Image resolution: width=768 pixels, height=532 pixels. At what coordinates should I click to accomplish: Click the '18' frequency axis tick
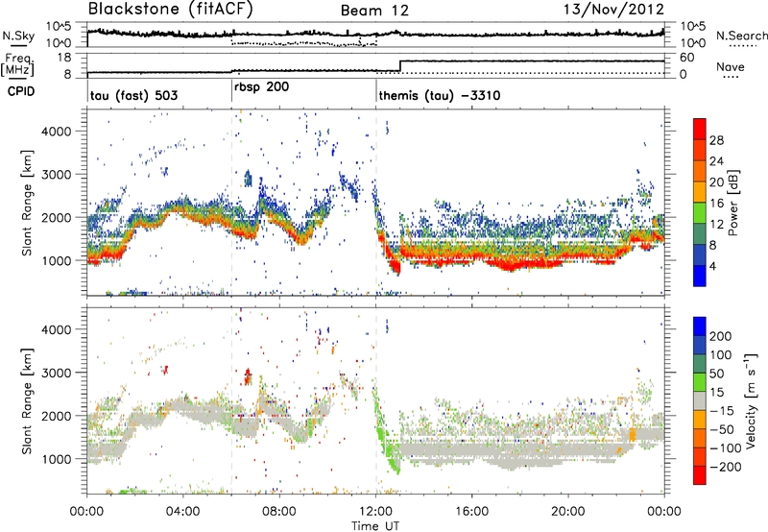(x=64, y=58)
